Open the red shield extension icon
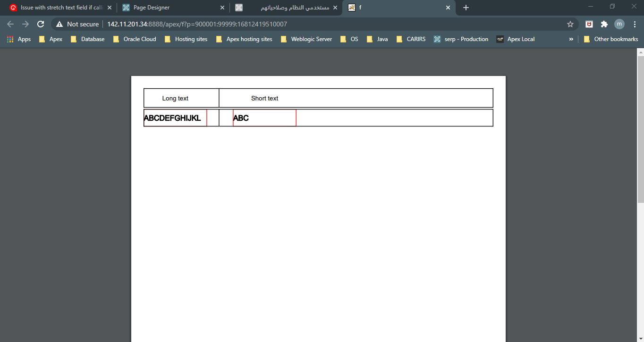Image resolution: width=644 pixels, height=342 pixels. coord(589,24)
